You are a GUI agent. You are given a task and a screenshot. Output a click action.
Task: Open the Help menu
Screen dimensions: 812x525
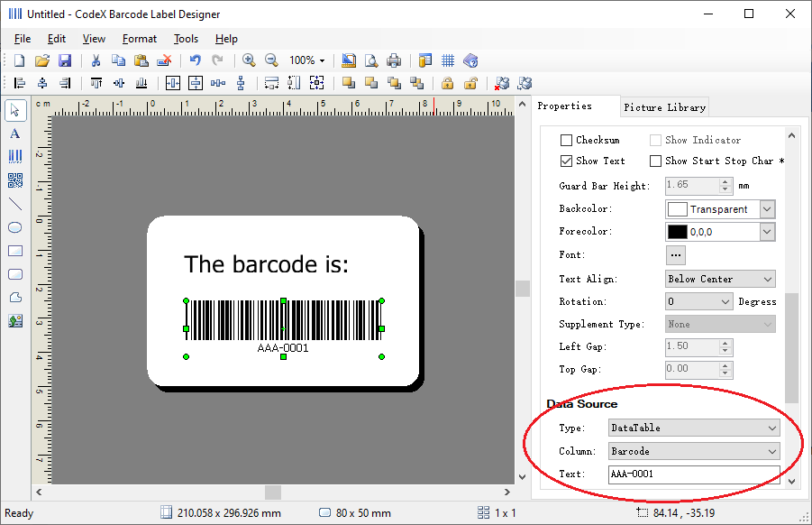click(226, 39)
